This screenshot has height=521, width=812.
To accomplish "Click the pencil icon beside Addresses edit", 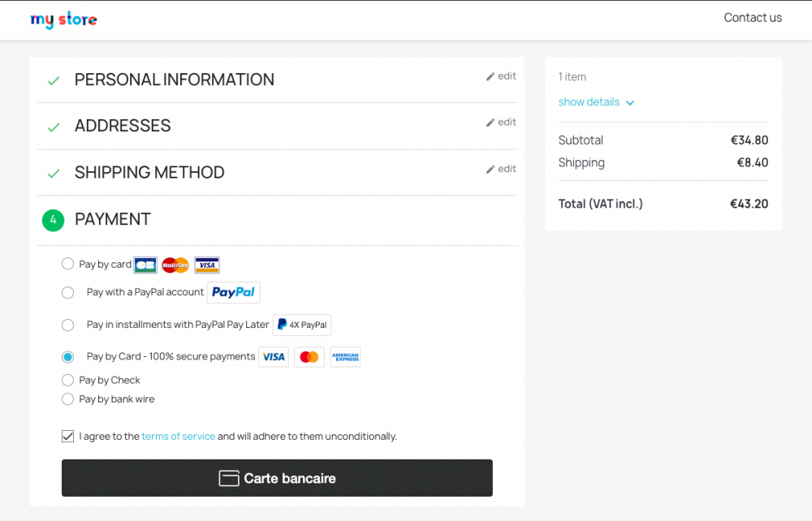I will click(x=490, y=123).
